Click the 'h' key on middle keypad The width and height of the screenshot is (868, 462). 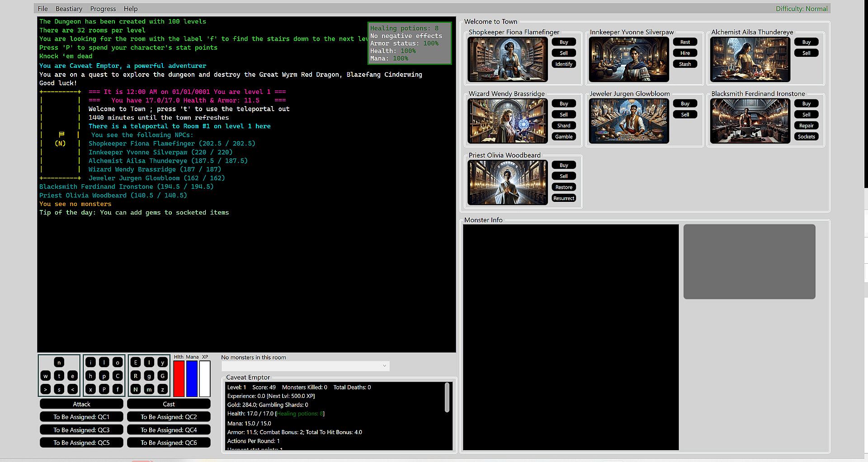click(x=90, y=376)
